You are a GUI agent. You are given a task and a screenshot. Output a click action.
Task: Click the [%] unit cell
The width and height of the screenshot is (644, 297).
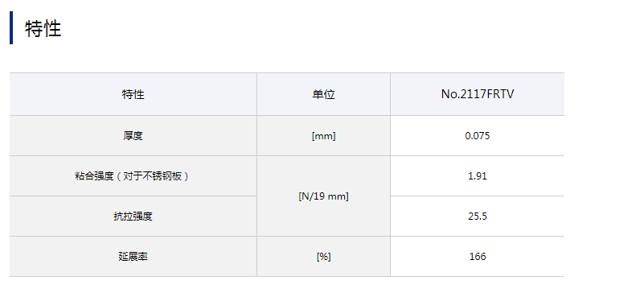coord(324,257)
